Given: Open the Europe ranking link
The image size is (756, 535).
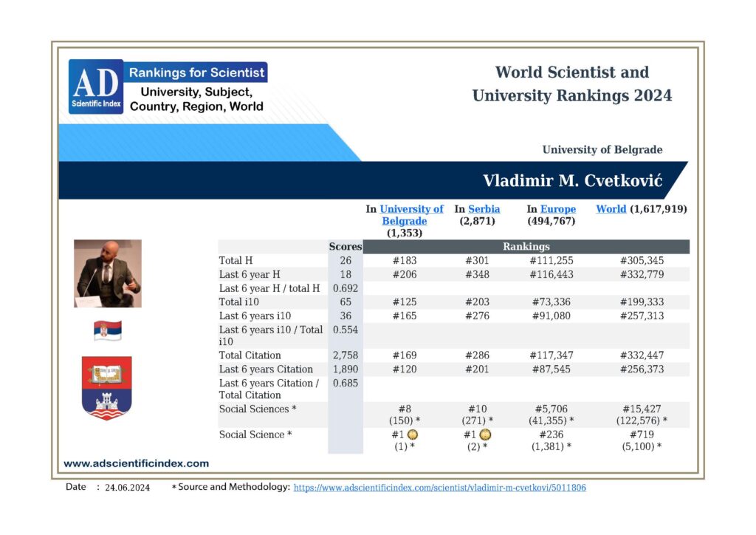Looking at the screenshot, I should click(x=558, y=209).
